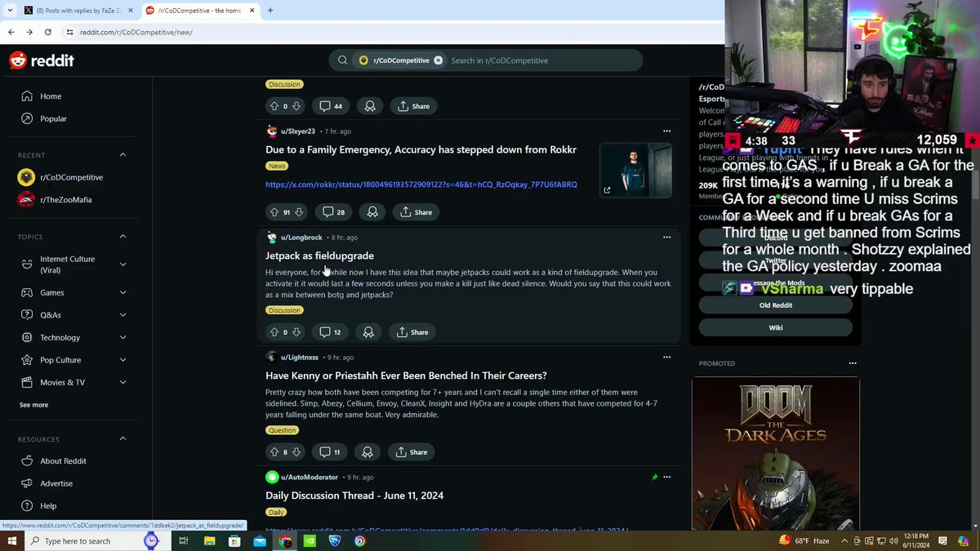Collapse the Resources section in sidebar

(123, 438)
